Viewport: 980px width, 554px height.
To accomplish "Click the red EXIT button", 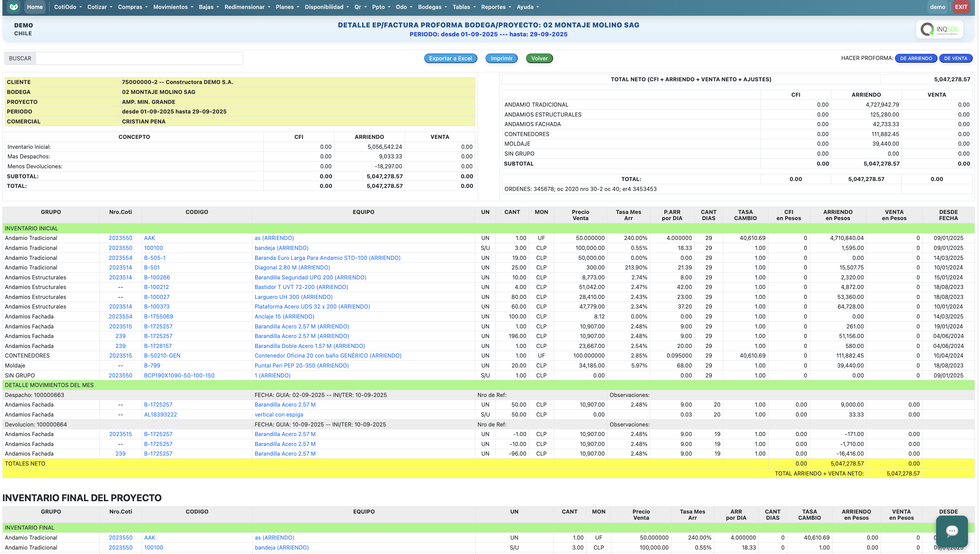I will [960, 7].
